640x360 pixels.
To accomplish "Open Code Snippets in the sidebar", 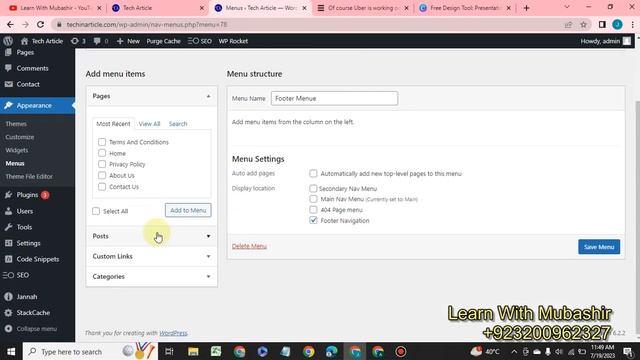I will [x=38, y=259].
